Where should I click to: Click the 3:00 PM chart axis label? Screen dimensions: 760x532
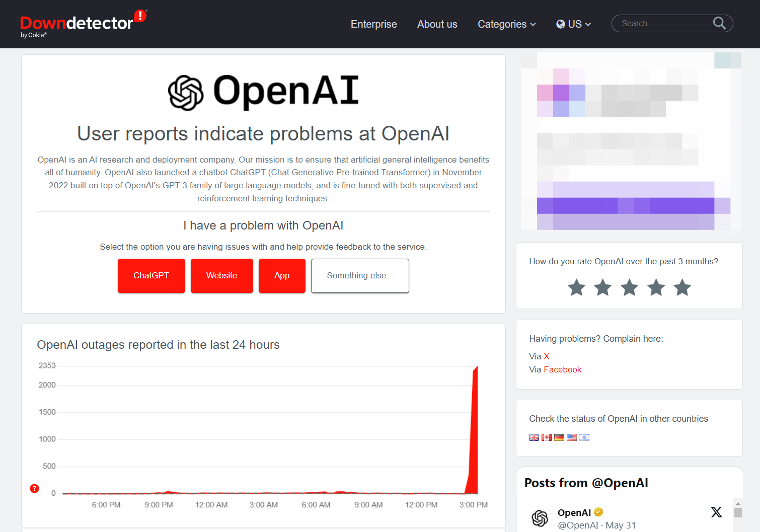474,505
